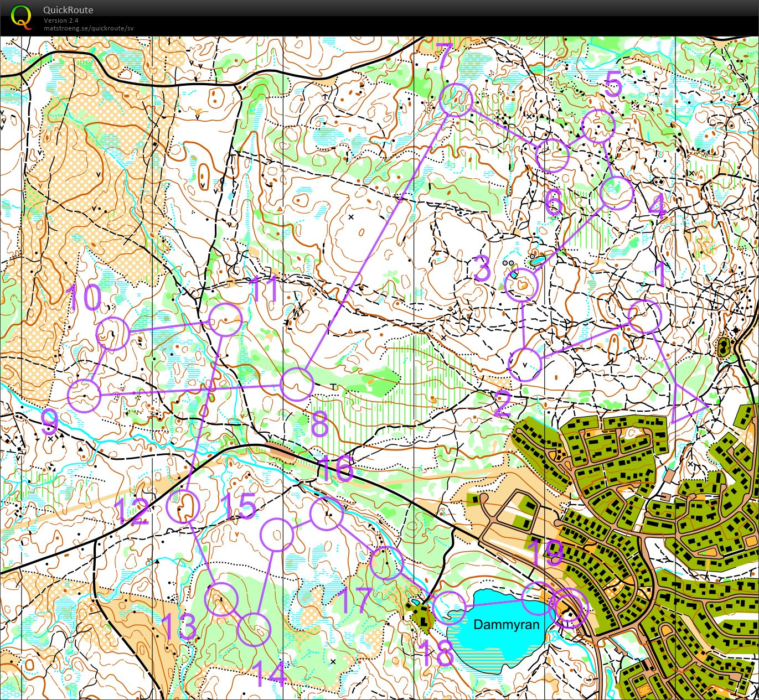Pick the control circle for checkpoint 14
Screen dimensions: 759x700
254,630
